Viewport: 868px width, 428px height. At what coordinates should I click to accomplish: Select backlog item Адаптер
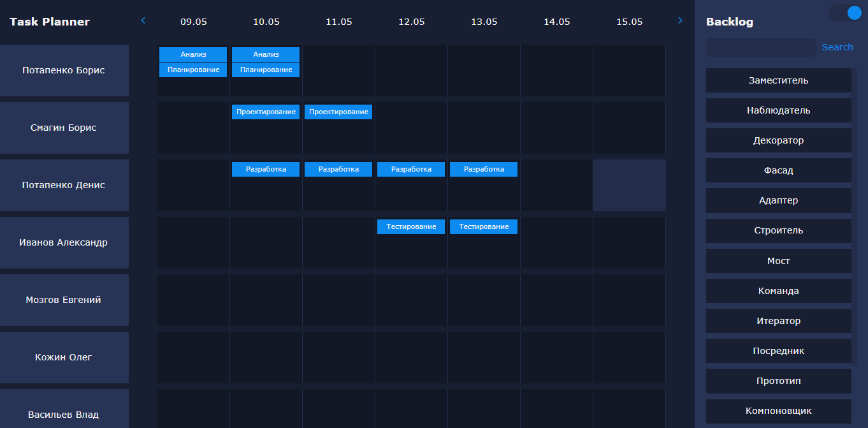click(x=779, y=200)
